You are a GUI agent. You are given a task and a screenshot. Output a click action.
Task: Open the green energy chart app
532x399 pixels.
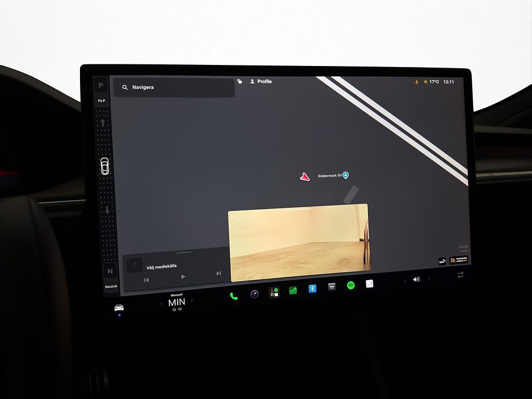[x=293, y=290]
